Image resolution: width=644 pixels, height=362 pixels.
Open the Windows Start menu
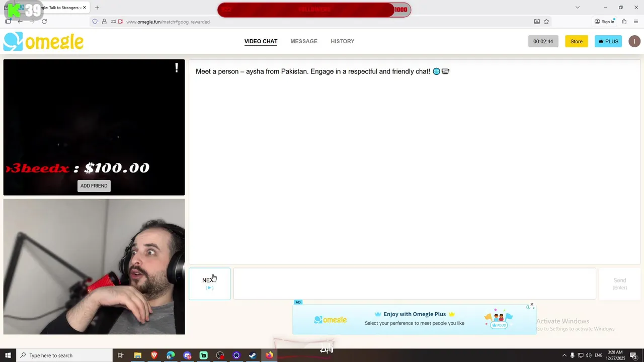[x=8, y=355]
